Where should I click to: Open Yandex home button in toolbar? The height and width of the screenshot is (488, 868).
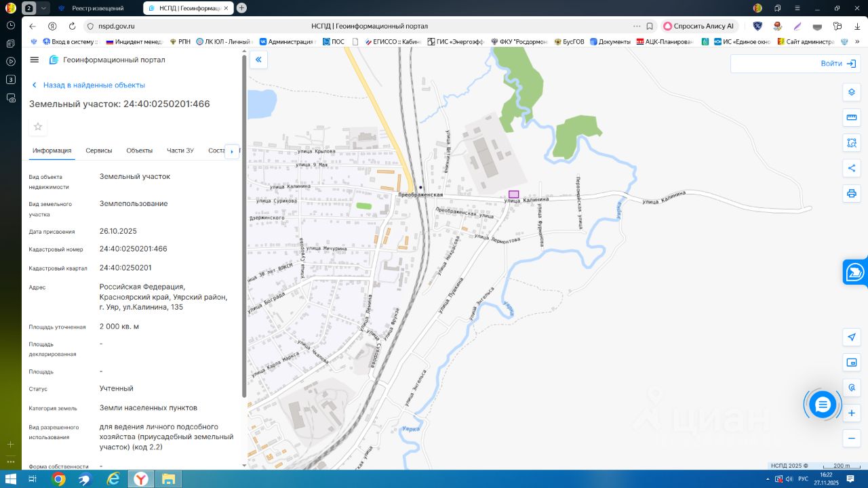tap(52, 26)
